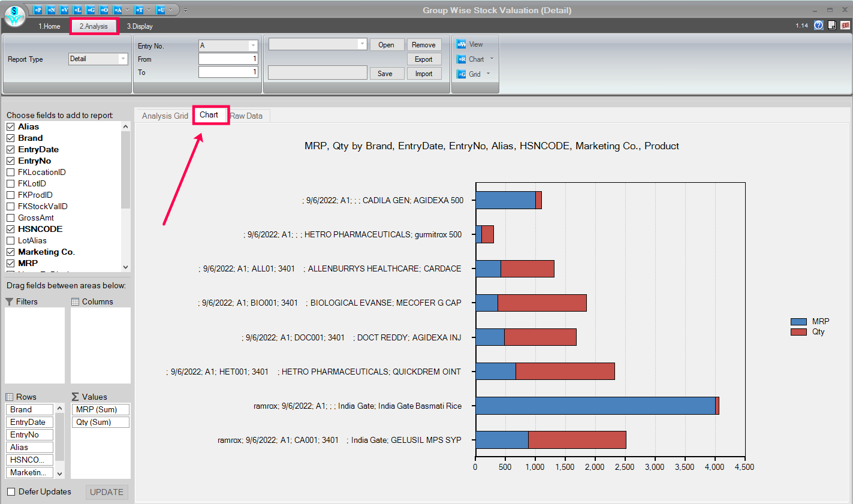Click the Rows list scroll down arrow
Screen dimensions: 853x504
(59, 473)
